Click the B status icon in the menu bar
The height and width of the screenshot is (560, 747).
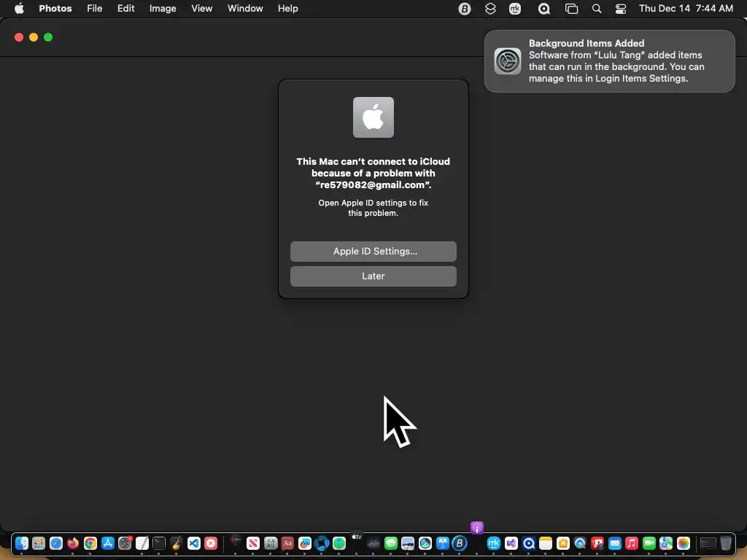(x=464, y=9)
